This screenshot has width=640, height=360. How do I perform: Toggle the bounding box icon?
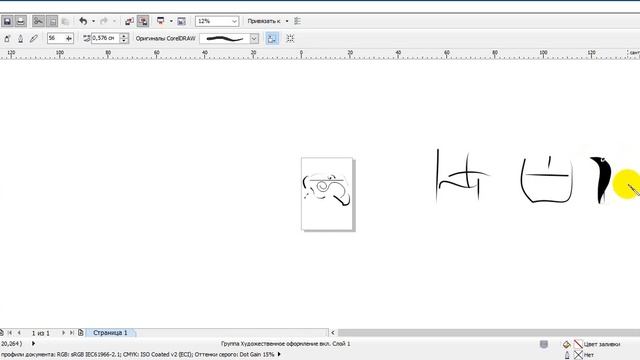click(x=290, y=38)
